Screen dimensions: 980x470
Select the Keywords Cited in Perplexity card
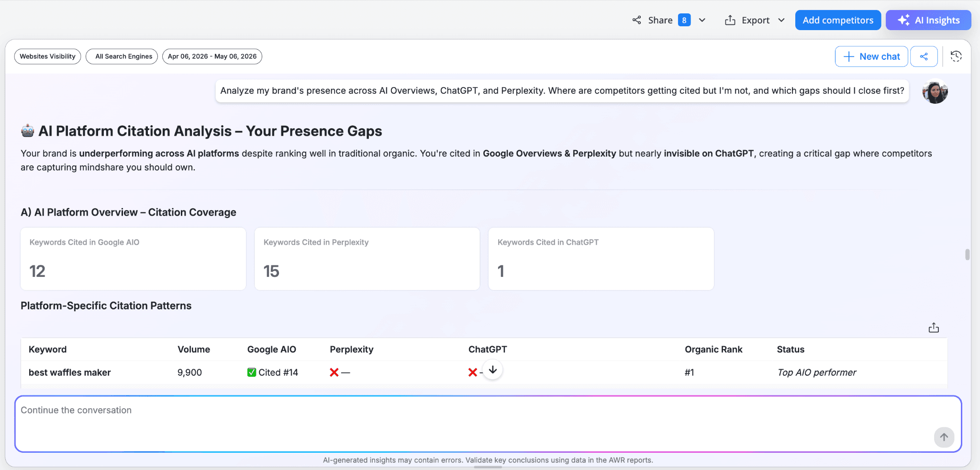click(x=367, y=259)
